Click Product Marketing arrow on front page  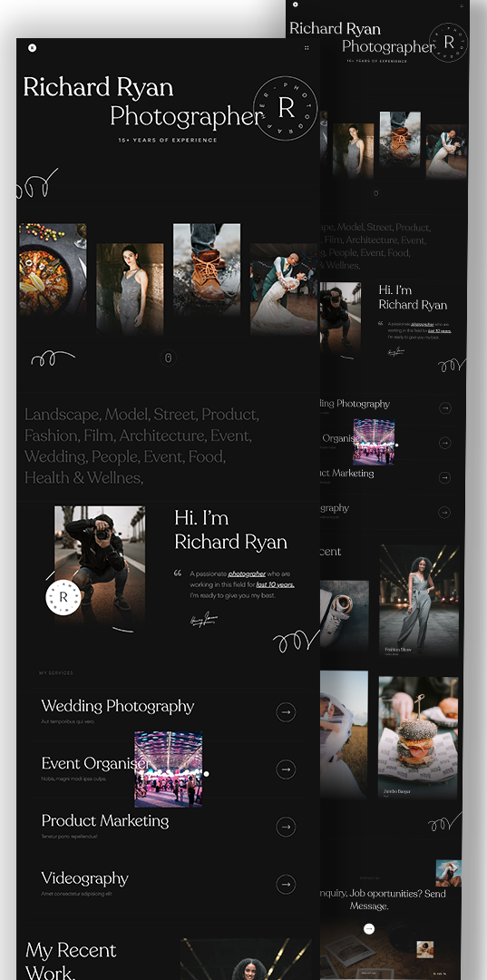(x=286, y=827)
